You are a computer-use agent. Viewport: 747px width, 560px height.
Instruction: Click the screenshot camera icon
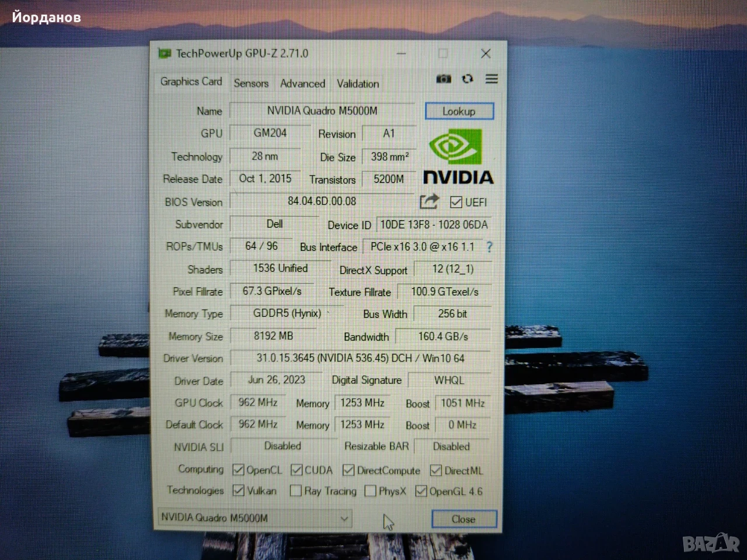click(x=444, y=79)
